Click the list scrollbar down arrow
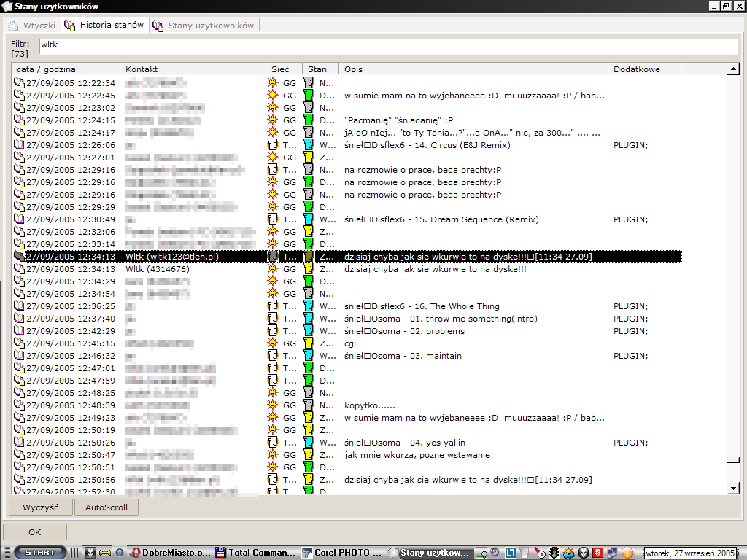Viewport: 747px width, 560px height. pyautogui.click(x=734, y=488)
